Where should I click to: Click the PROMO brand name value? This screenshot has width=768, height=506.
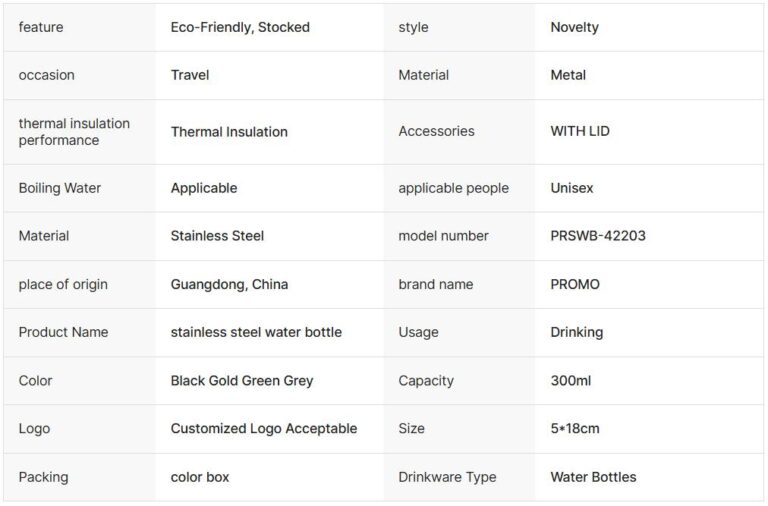(x=575, y=284)
